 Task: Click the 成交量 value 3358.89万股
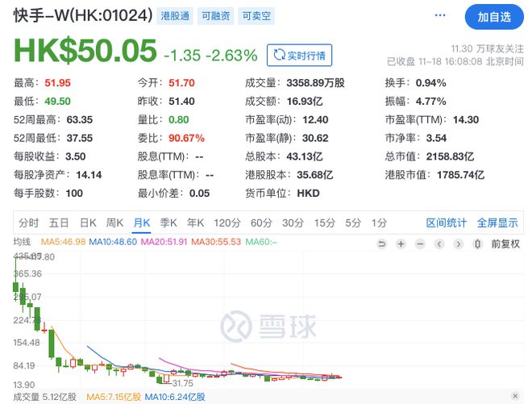pyautogui.click(x=315, y=83)
